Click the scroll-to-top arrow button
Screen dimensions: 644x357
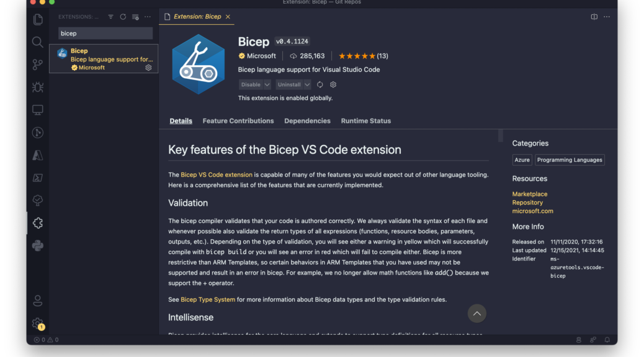(x=477, y=314)
